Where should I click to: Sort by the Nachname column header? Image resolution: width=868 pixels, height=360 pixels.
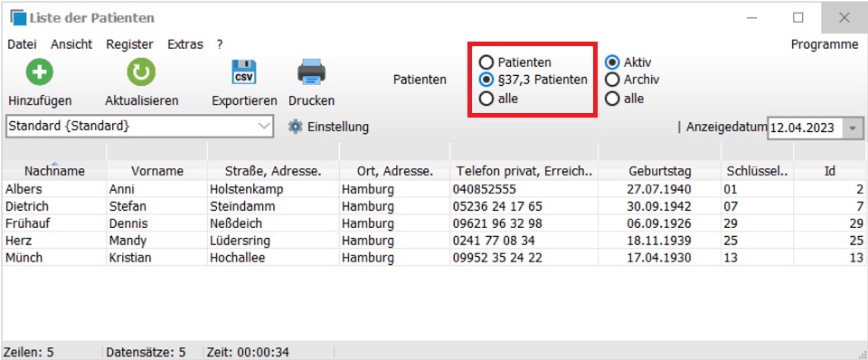(x=54, y=171)
